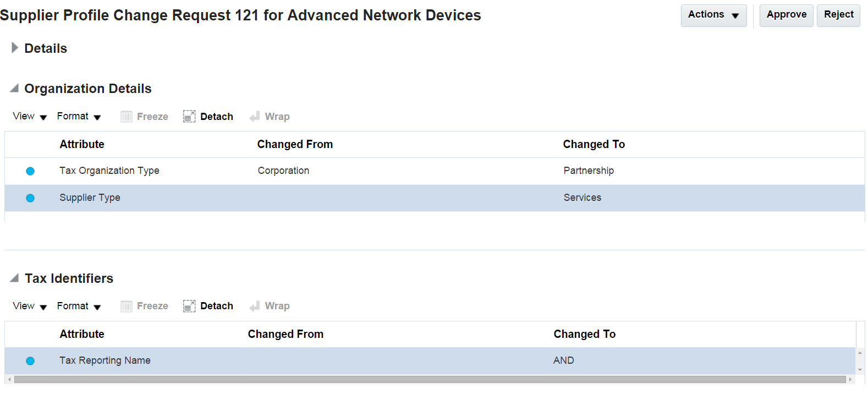Click Detach icon in Tax Identifiers toolbar
This screenshot has height=394, width=868.
(189, 306)
